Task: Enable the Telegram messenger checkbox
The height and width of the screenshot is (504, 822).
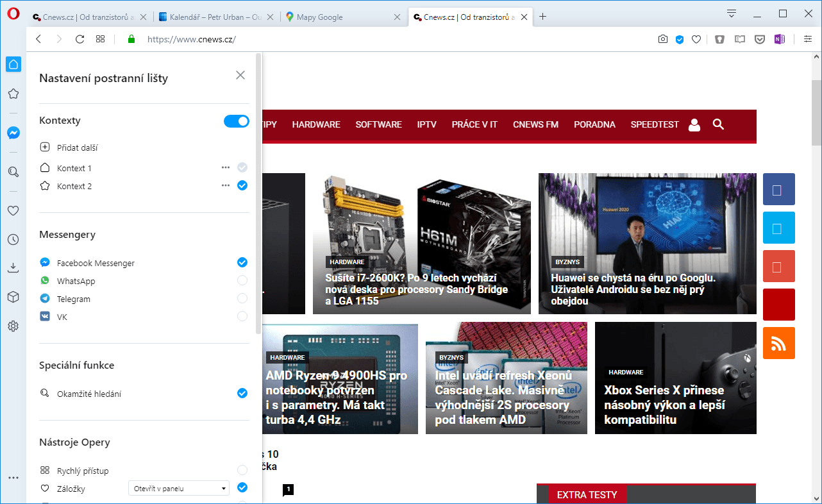Action: (242, 298)
